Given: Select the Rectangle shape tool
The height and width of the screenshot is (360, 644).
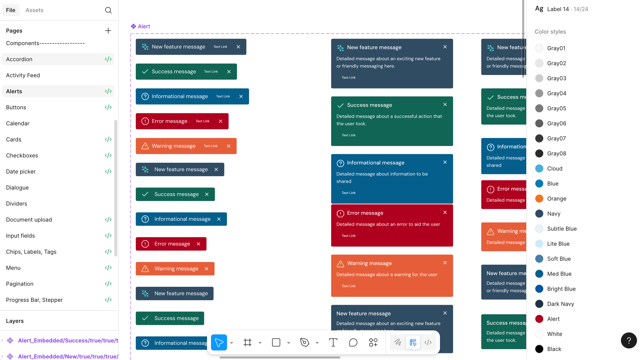Looking at the screenshot, I should tap(276, 342).
